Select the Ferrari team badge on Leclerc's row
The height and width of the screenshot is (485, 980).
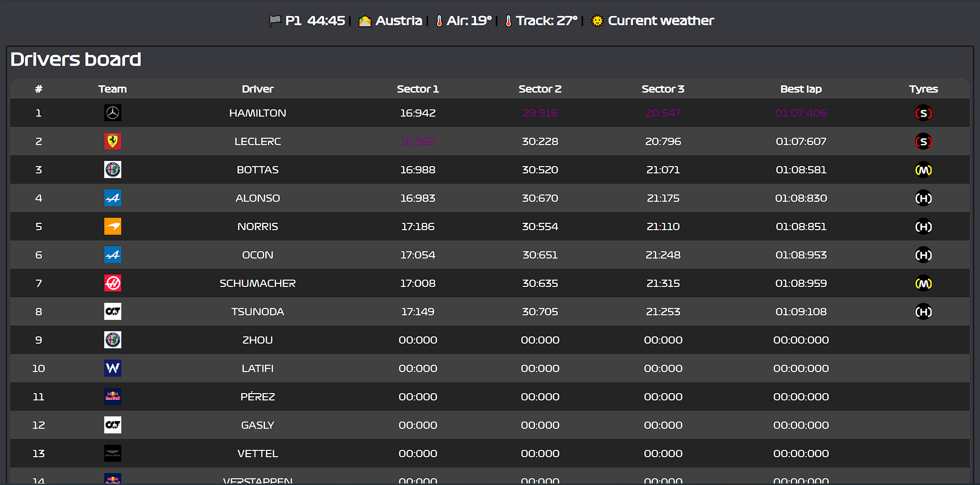click(x=113, y=141)
